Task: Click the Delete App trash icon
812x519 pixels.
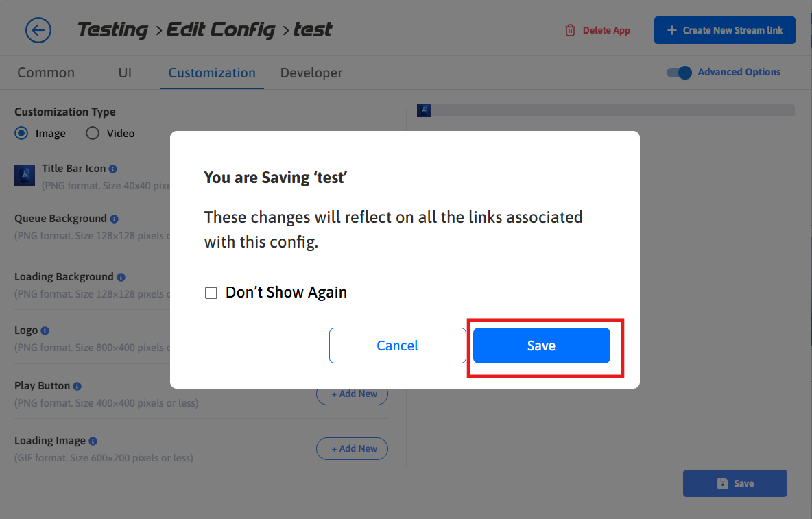Action: click(570, 30)
